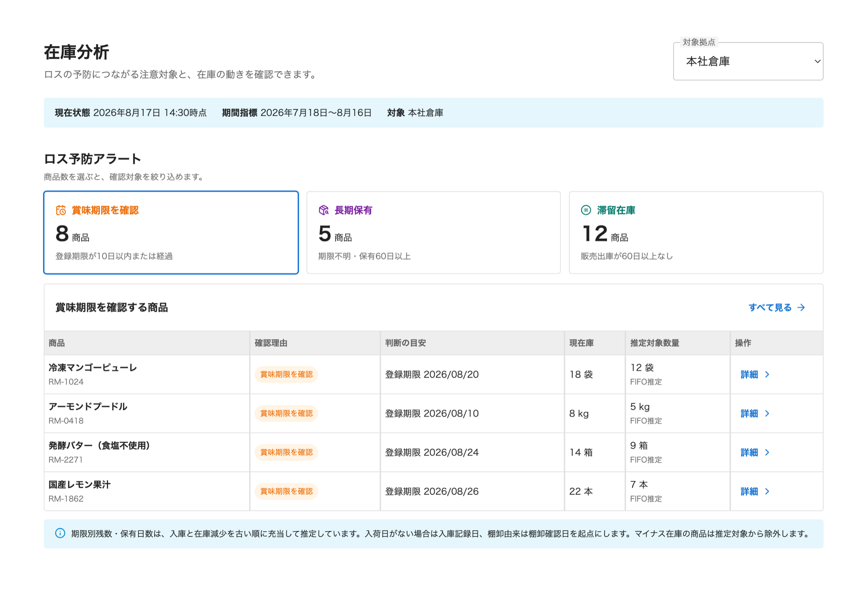Select the 賞味期限を確認 alert card

pyautogui.click(x=171, y=232)
